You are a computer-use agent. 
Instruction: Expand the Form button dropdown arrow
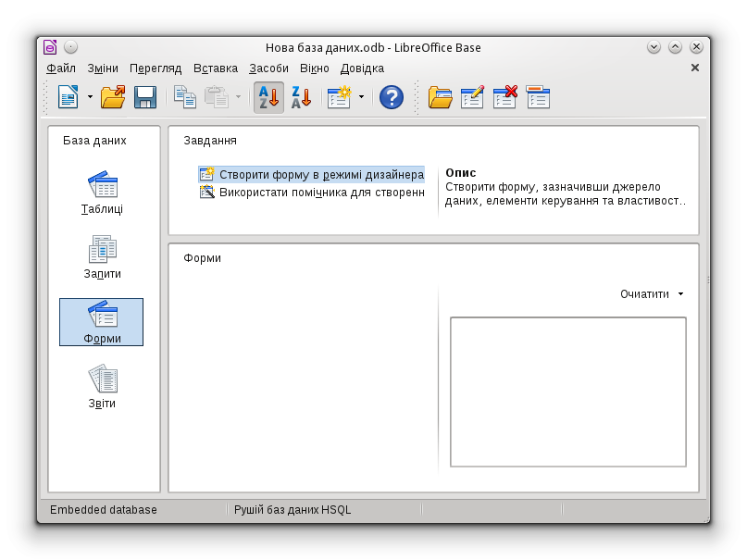click(x=361, y=97)
